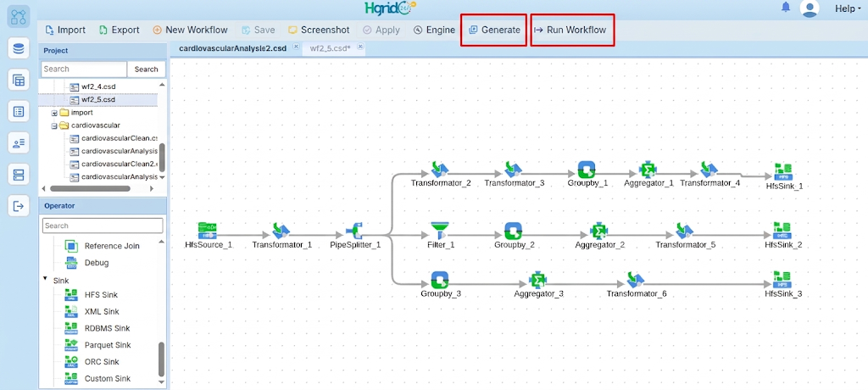Open the table view sidebar icon
Viewport: 868px width, 390px height.
point(19,80)
